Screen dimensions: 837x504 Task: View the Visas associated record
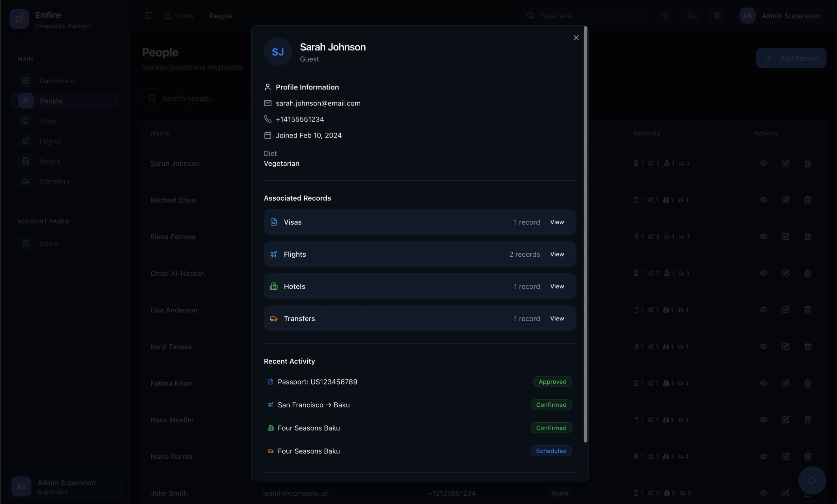pos(557,222)
